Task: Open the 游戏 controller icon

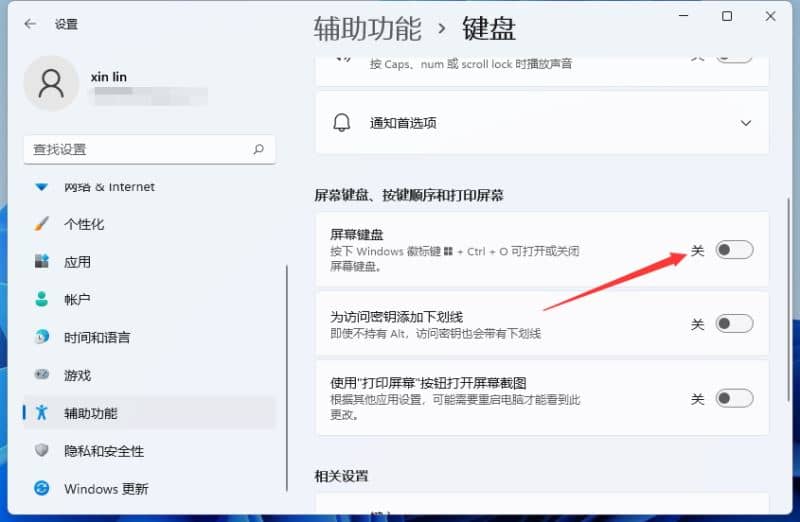Action: [x=42, y=375]
